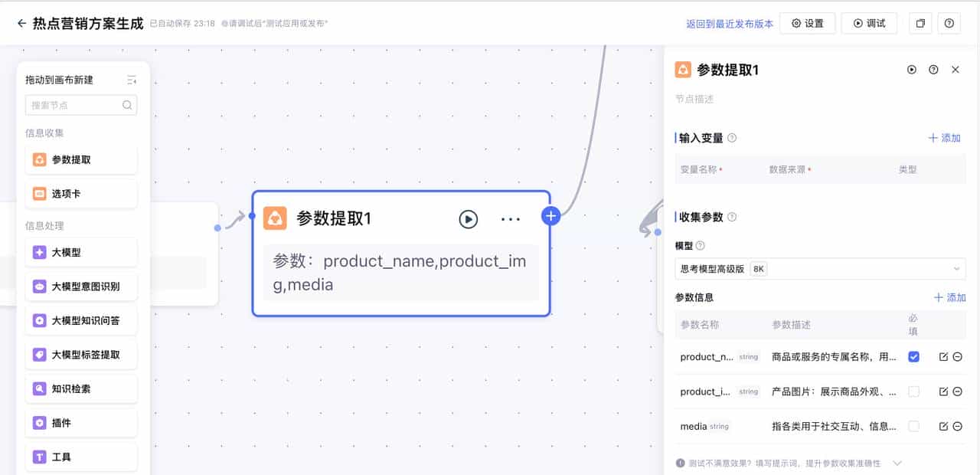The width and height of the screenshot is (980, 475).
Task: Toggle required checkbox for product_name parameter
Action: (x=913, y=356)
